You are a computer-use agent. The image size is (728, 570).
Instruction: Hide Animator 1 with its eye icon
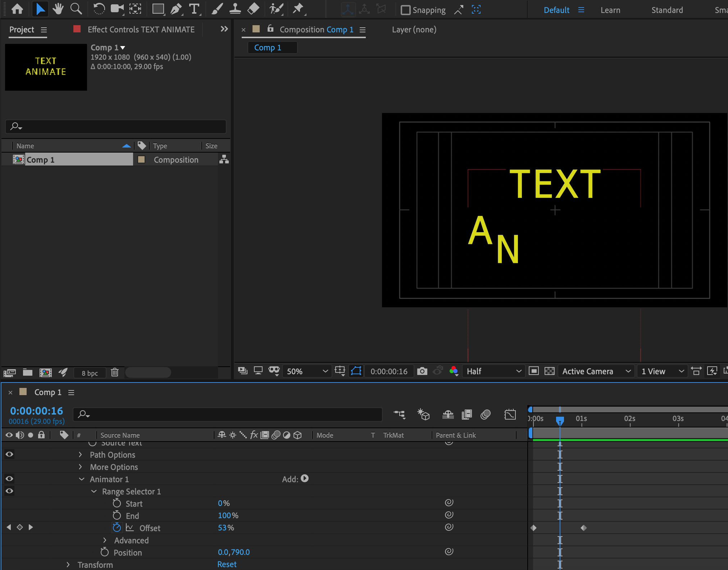click(9, 479)
